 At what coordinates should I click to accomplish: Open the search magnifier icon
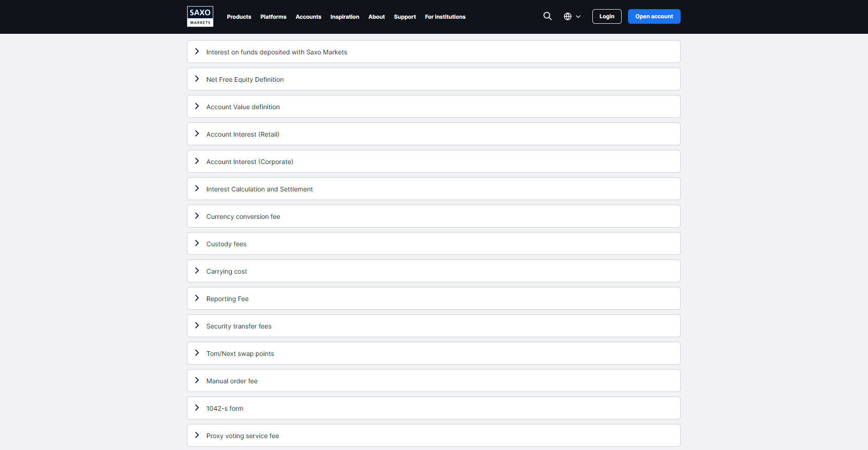click(547, 16)
